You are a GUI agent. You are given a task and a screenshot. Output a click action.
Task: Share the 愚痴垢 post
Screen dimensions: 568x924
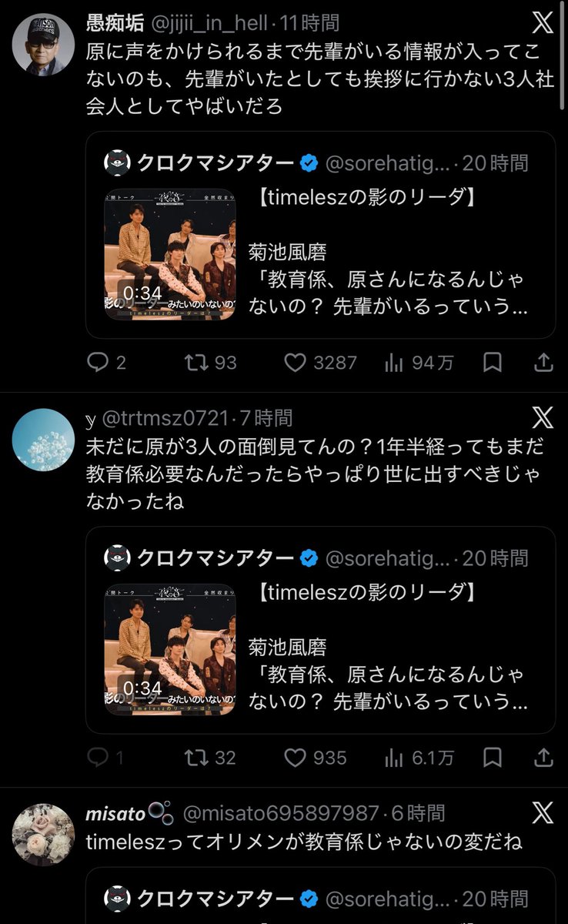click(543, 363)
